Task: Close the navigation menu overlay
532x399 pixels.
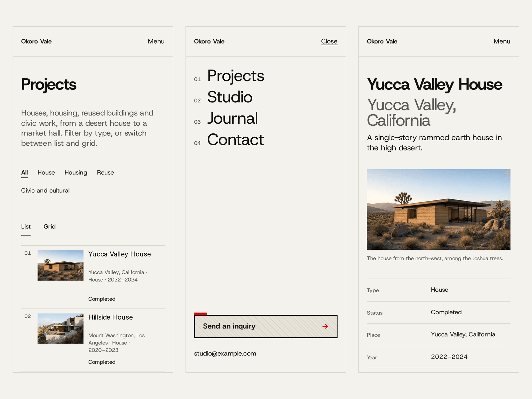Action: tap(329, 41)
